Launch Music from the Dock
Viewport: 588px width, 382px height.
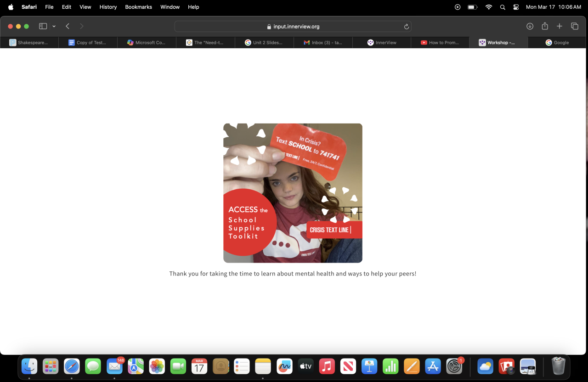click(327, 366)
